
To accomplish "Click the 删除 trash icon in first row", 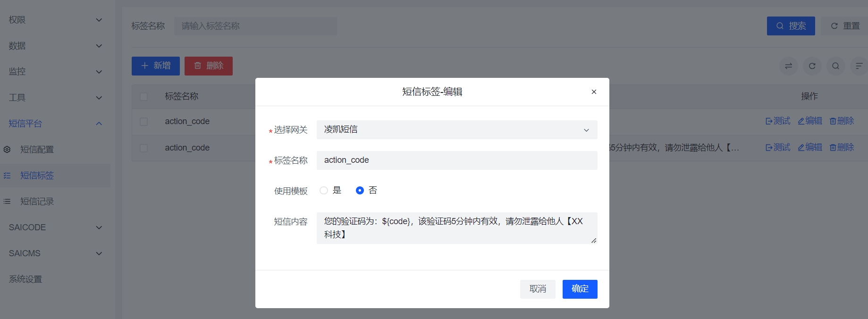I will [x=833, y=121].
